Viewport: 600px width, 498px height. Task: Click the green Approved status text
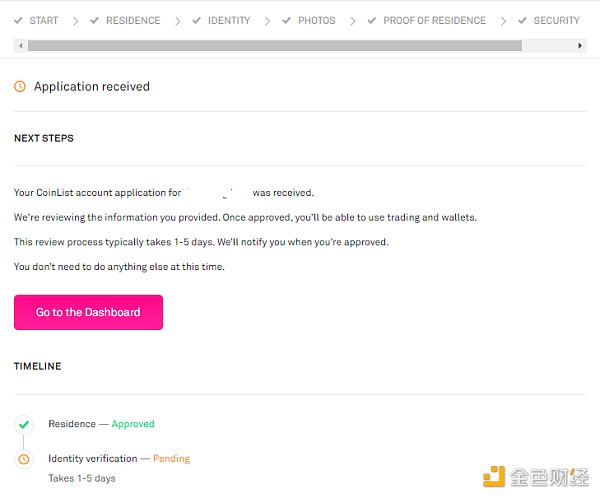point(133,424)
